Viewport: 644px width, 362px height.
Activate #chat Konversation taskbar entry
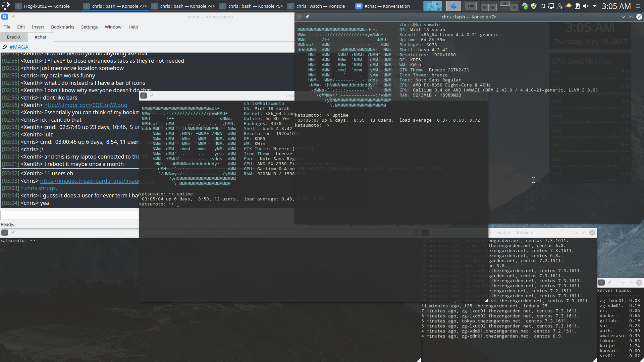point(388,6)
